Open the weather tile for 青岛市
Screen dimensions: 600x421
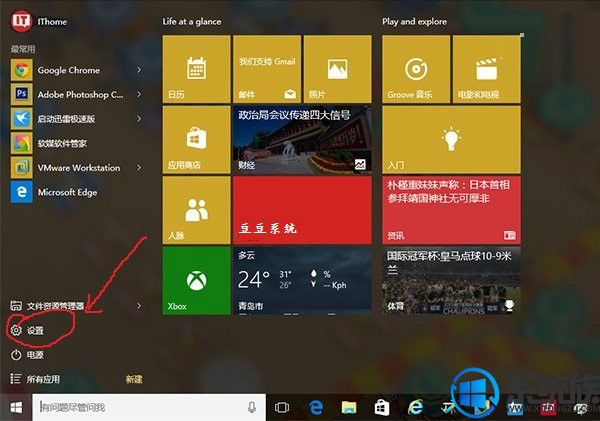tap(302, 281)
